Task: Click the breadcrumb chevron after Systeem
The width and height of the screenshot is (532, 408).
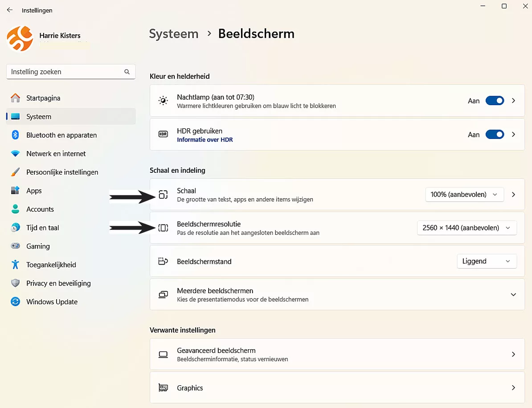Action: [x=209, y=33]
